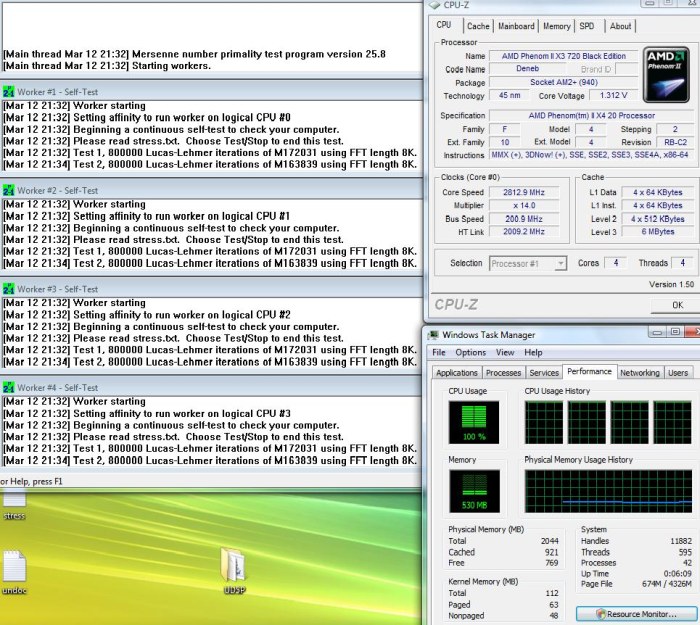This screenshot has width=700, height=625.
Task: Click the 'x 14.0' multiplier value
Action: pyautogui.click(x=524, y=206)
